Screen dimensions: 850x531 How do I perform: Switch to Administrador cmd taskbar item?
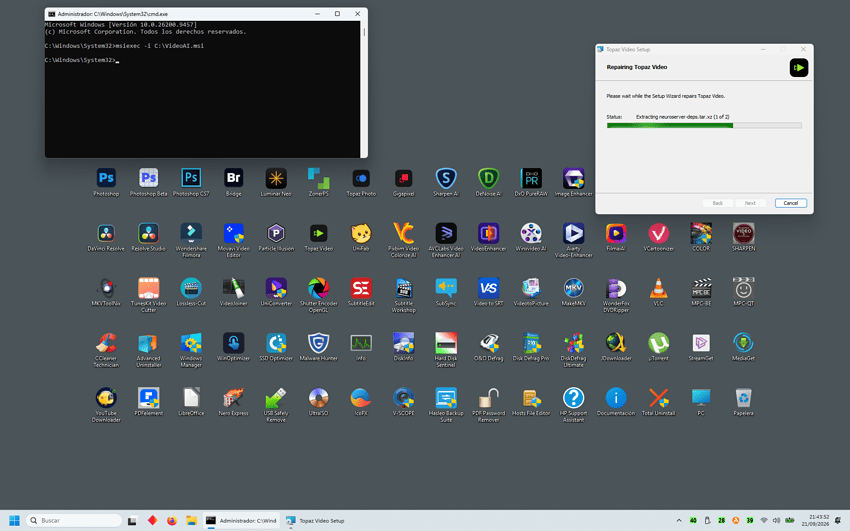pyautogui.click(x=242, y=521)
